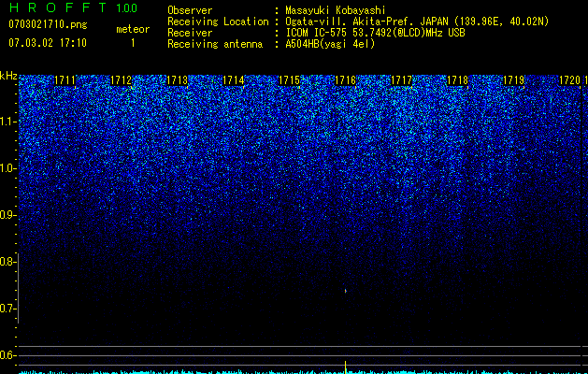This screenshot has height=374, width=588.
Task: Click the HROFFT title text
Action: (x=58, y=7)
